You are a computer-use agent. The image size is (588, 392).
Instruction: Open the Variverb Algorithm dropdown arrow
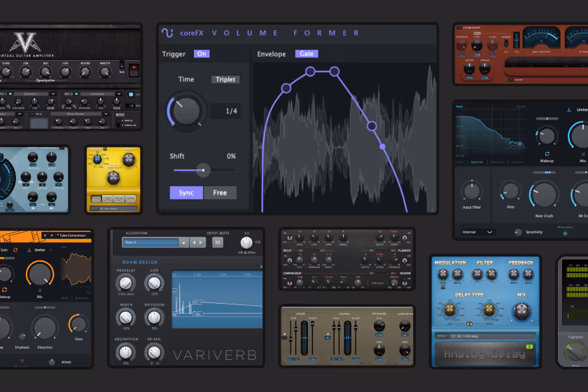coord(183,243)
